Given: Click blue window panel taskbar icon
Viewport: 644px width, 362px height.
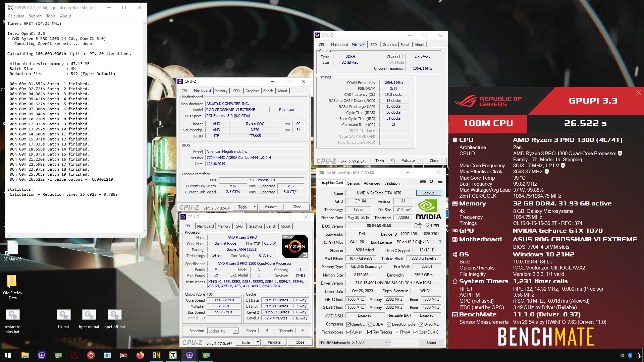Looking at the screenshot, I should (x=107, y=355).
